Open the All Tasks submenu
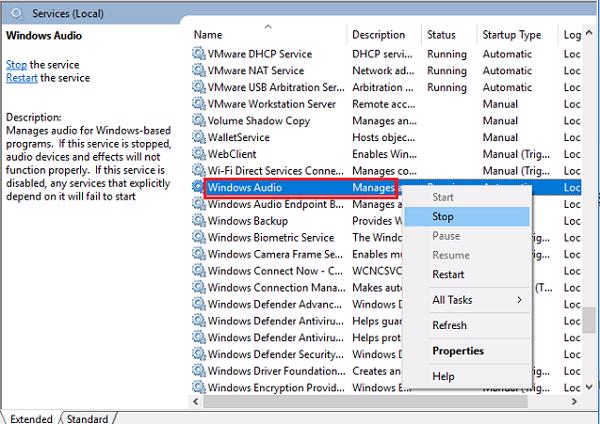600x424 pixels. pos(467,300)
